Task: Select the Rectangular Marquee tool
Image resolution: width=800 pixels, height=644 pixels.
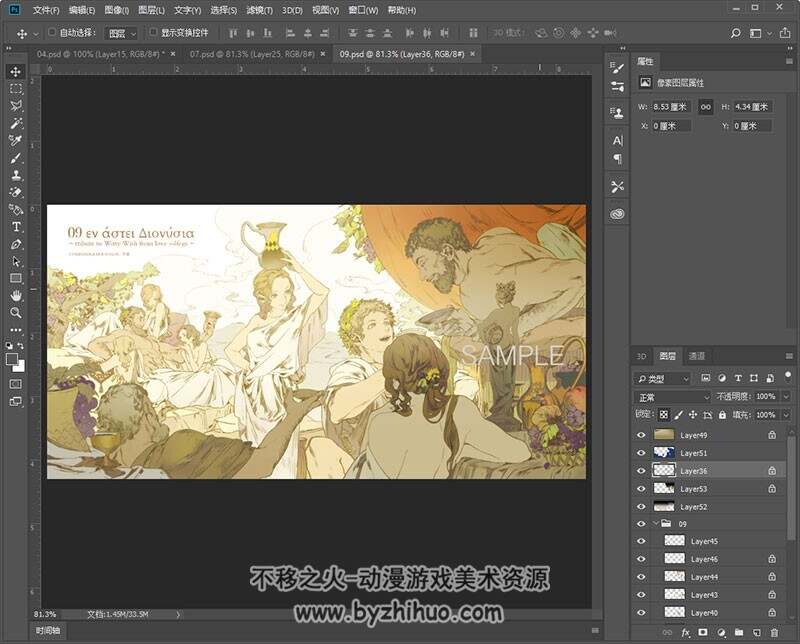Action: [x=16, y=89]
